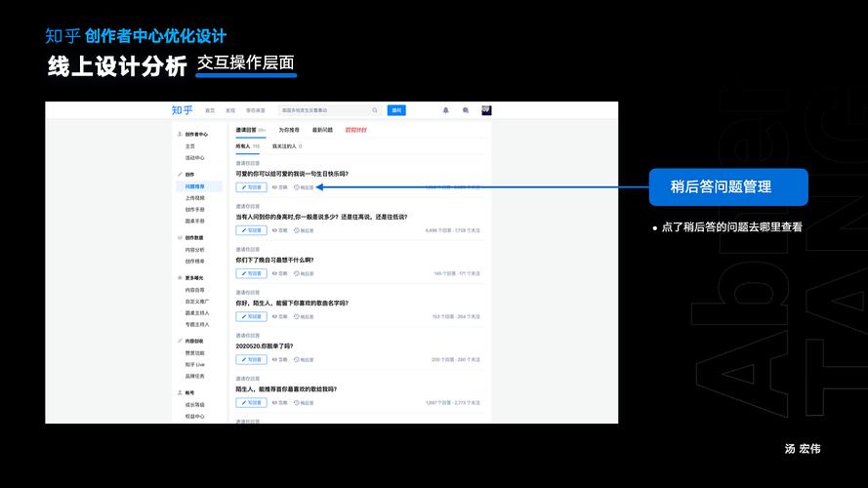Open 专题主持人 in the sidebar
Image resolution: width=868 pixels, height=488 pixels.
click(x=197, y=325)
